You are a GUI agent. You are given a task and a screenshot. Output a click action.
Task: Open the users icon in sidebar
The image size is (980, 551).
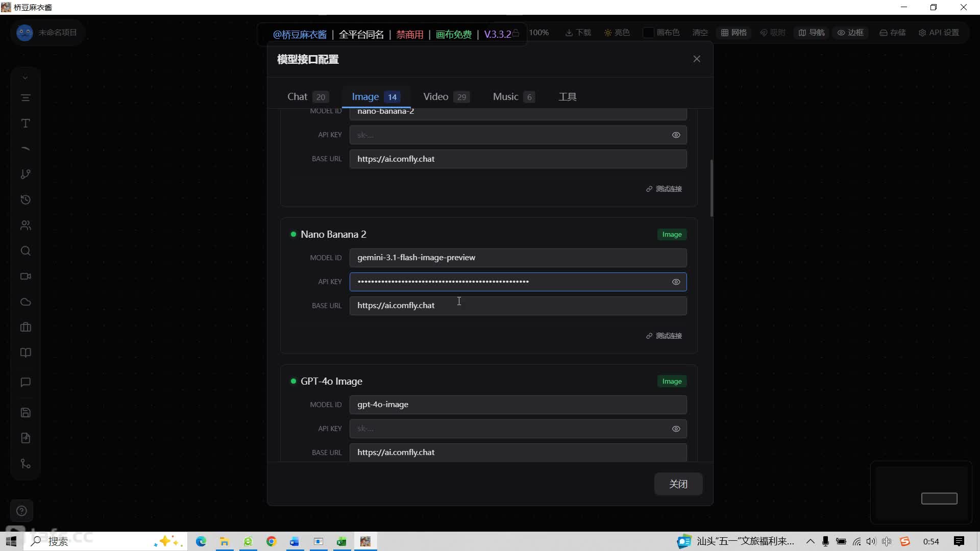[26, 226]
